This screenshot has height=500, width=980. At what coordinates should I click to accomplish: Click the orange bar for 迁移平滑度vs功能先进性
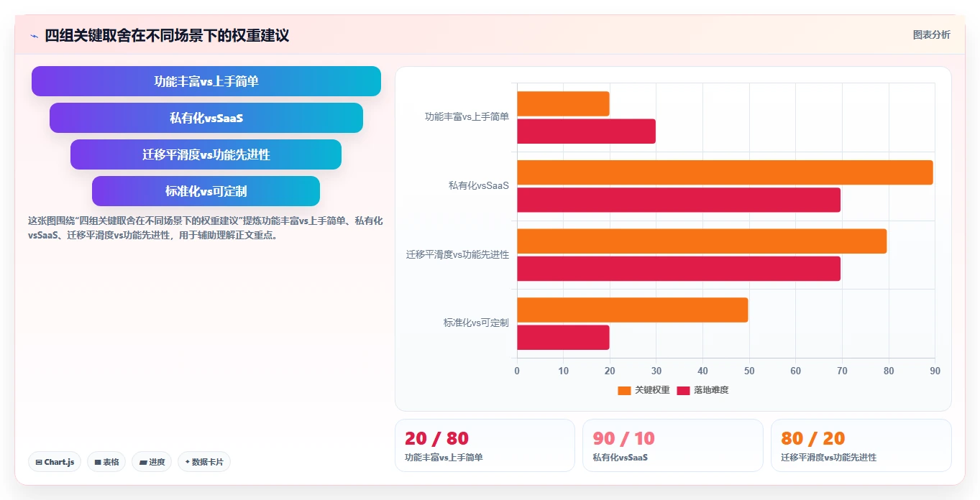point(702,241)
